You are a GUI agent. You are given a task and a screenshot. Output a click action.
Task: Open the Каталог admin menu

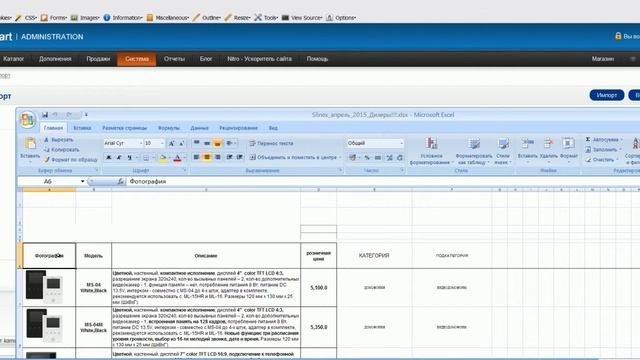click(13, 59)
